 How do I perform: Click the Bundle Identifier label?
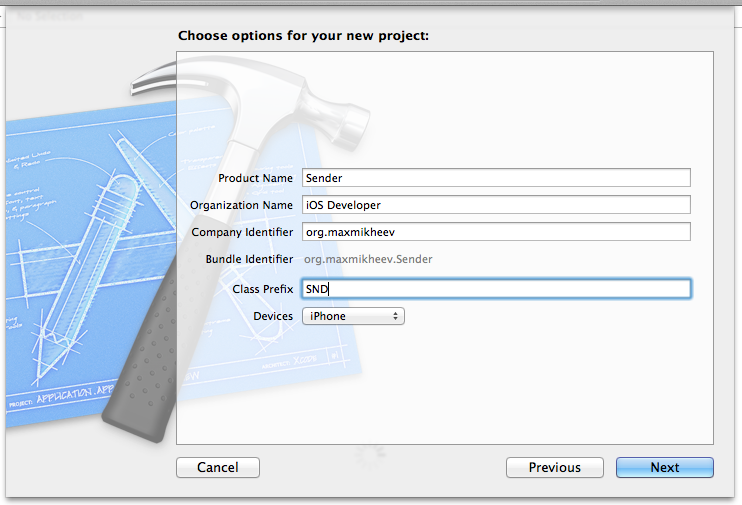249,259
